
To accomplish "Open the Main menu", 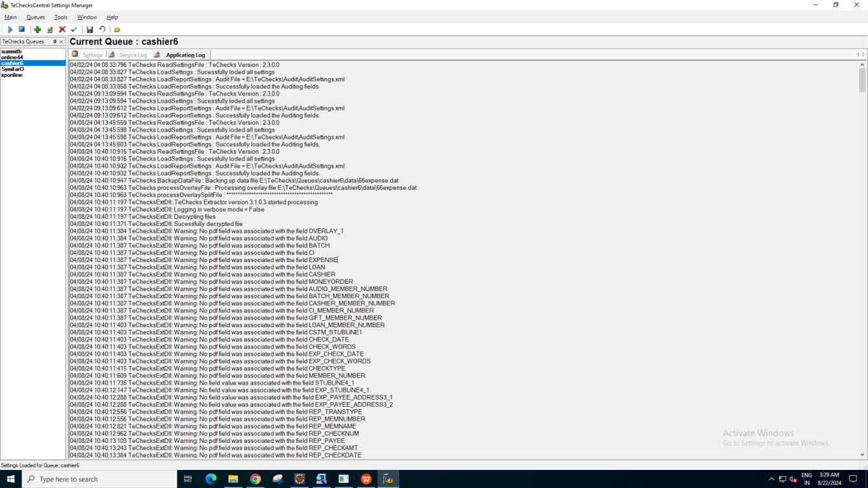I will point(10,17).
